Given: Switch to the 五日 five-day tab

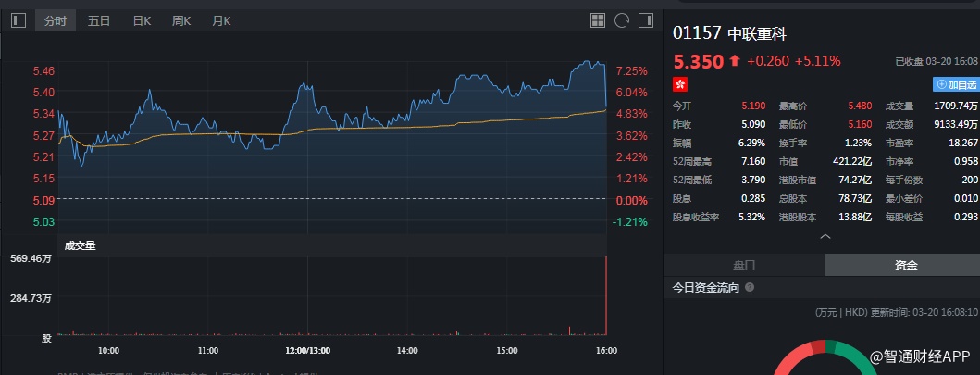Looking at the screenshot, I should [99, 20].
